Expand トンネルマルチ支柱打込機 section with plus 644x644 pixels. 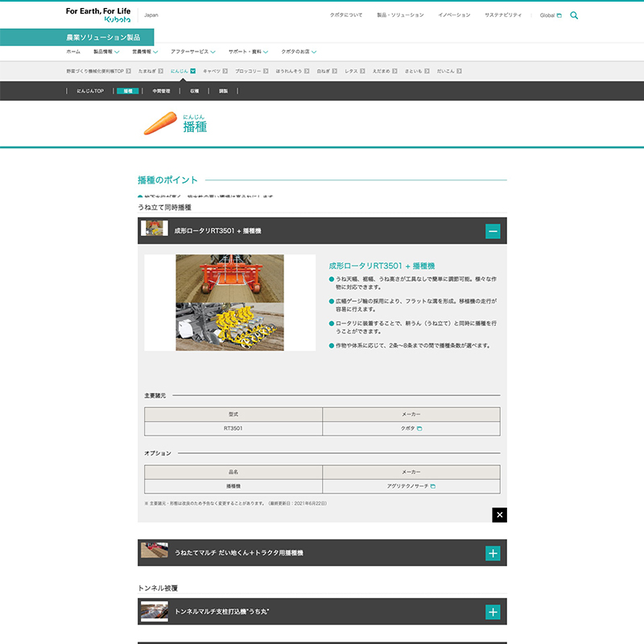pos(493,612)
